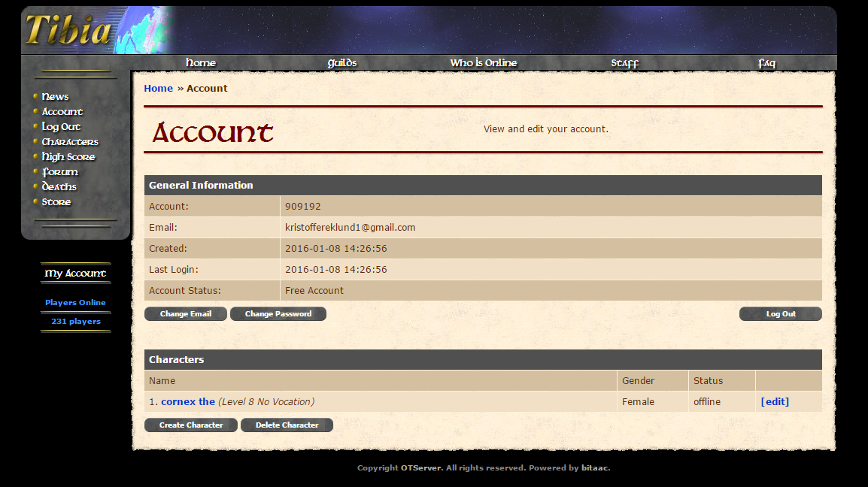Click the Delete Character button

coord(287,425)
